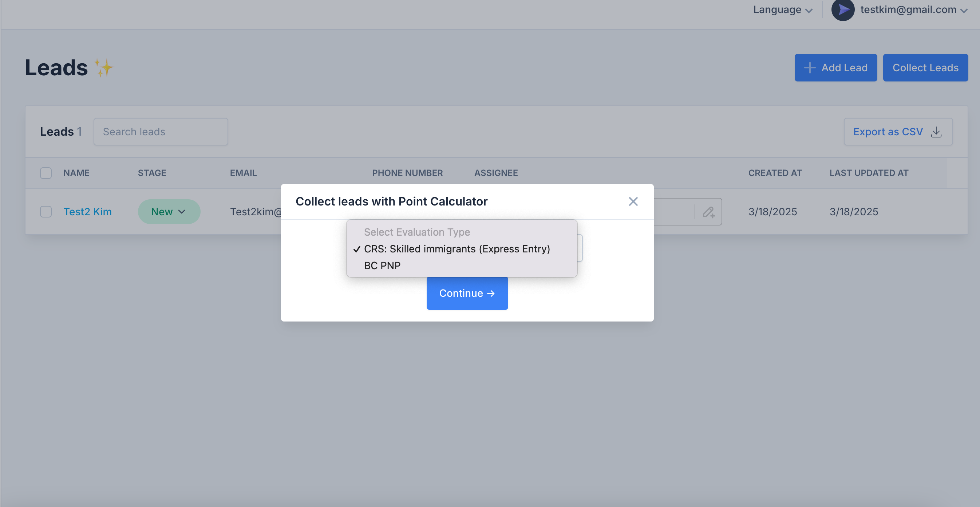Click the Add Lead button

(835, 68)
